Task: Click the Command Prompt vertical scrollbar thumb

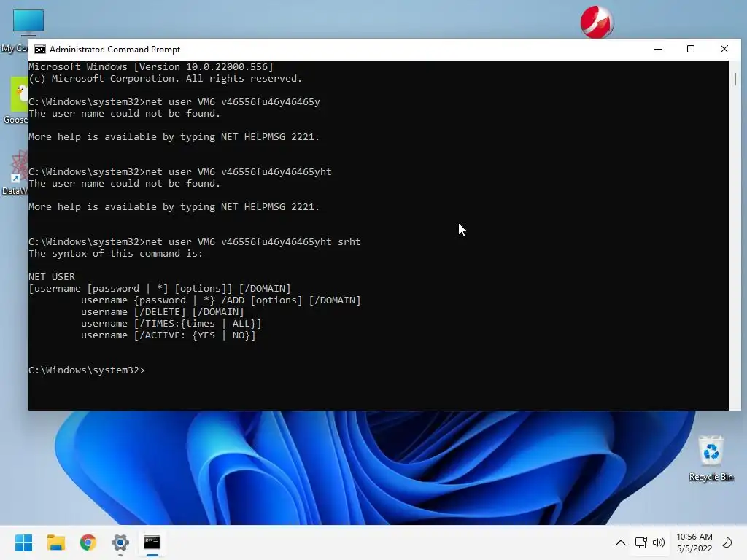Action: [x=735, y=79]
